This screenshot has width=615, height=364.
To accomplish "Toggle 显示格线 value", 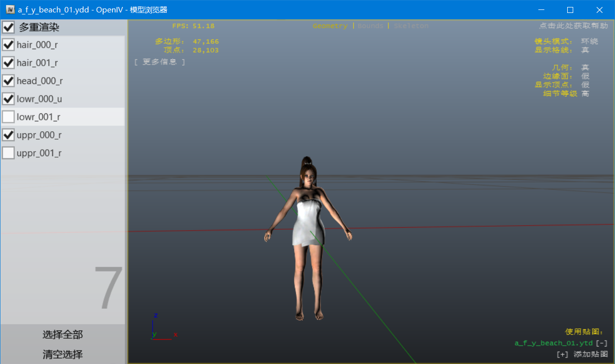I will point(585,50).
